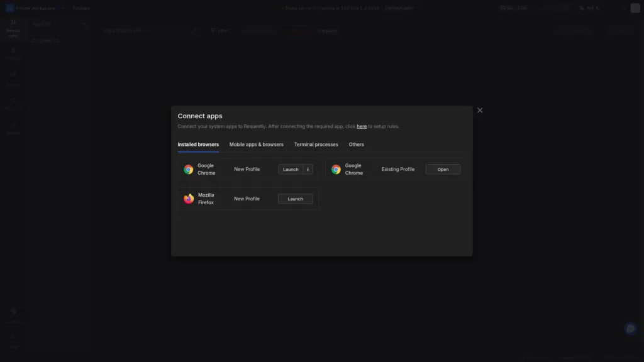Close the Connect apps dialog
The image size is (644, 362).
click(480, 111)
